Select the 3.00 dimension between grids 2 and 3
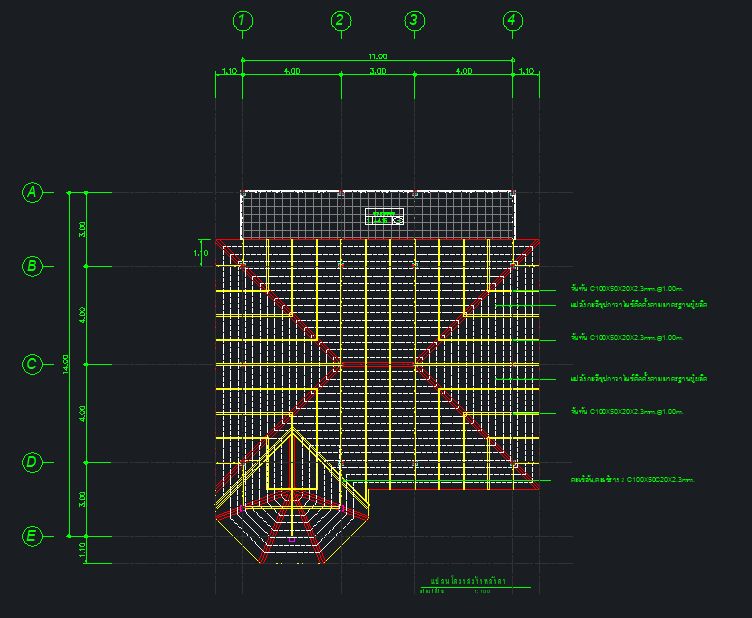 pos(377,71)
